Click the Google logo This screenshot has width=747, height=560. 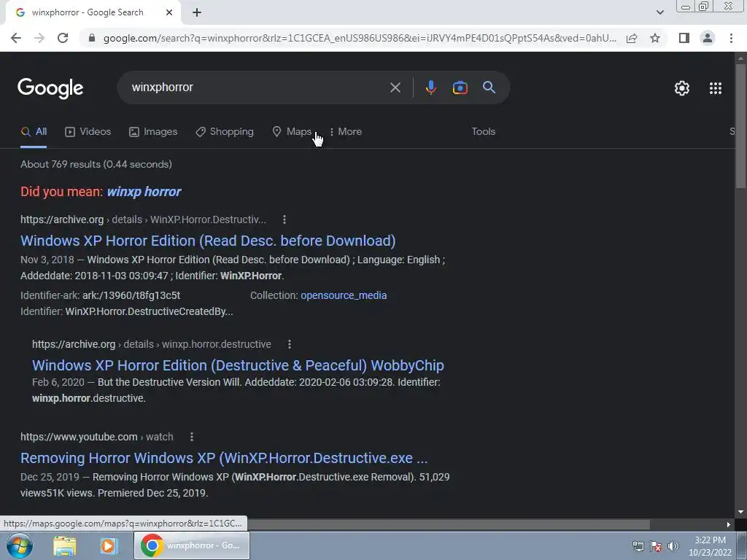(50, 88)
